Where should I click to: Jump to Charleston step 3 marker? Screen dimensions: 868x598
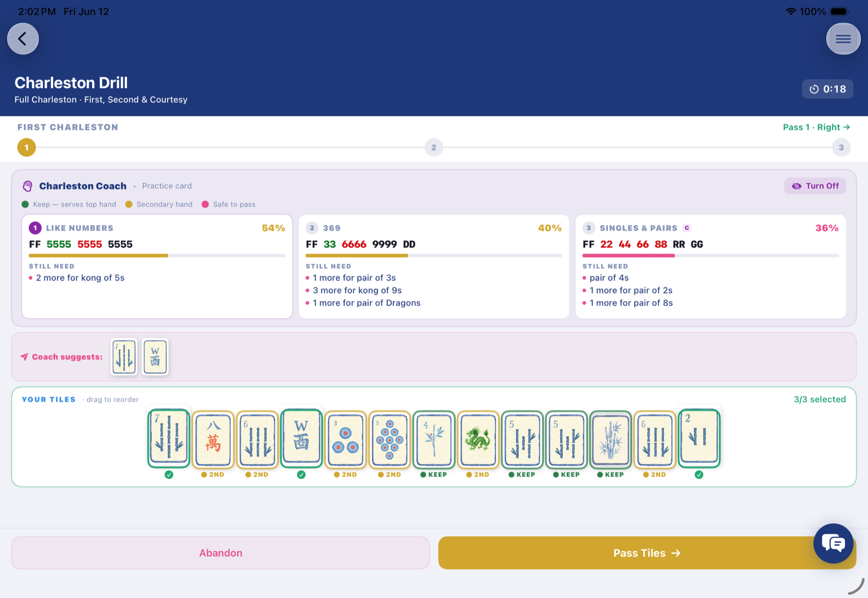tap(841, 148)
